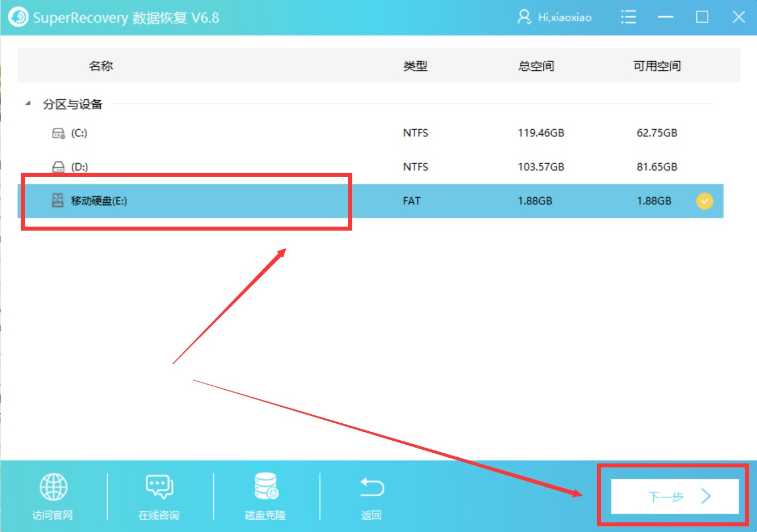Proceed by clicking 下一步 button

click(674, 496)
